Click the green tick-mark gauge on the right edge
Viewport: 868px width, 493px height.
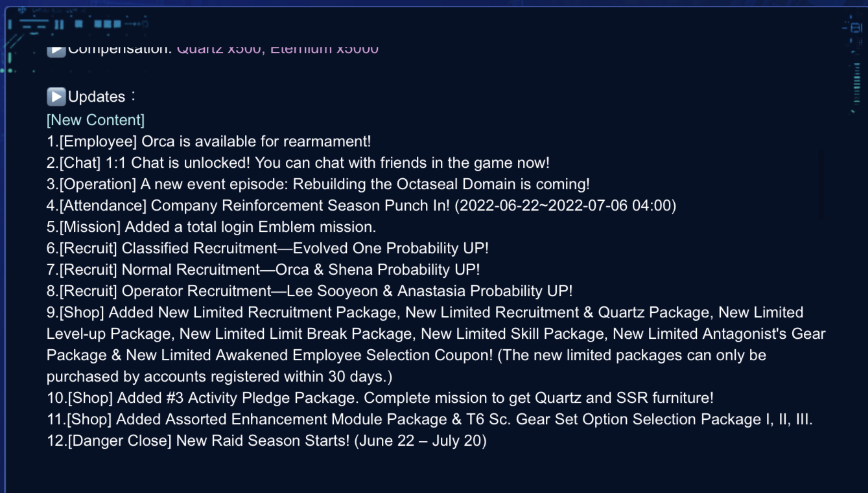857,84
